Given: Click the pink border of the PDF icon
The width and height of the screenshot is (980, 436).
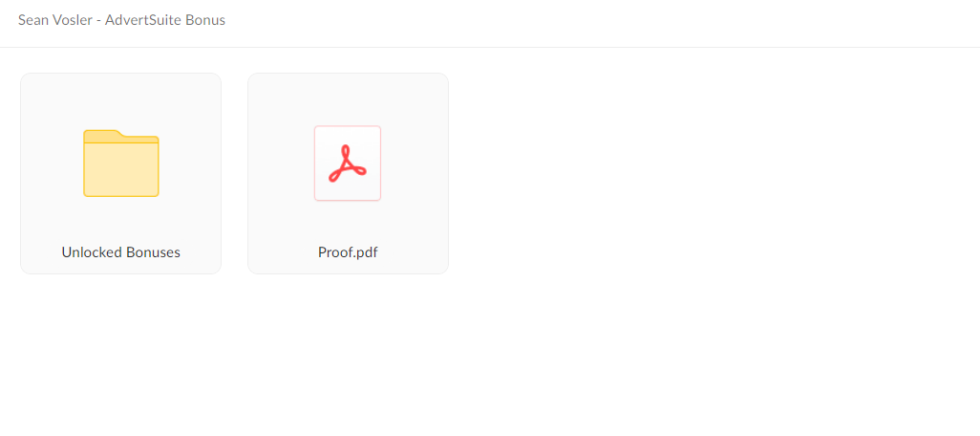Looking at the screenshot, I should pyautogui.click(x=314, y=163).
